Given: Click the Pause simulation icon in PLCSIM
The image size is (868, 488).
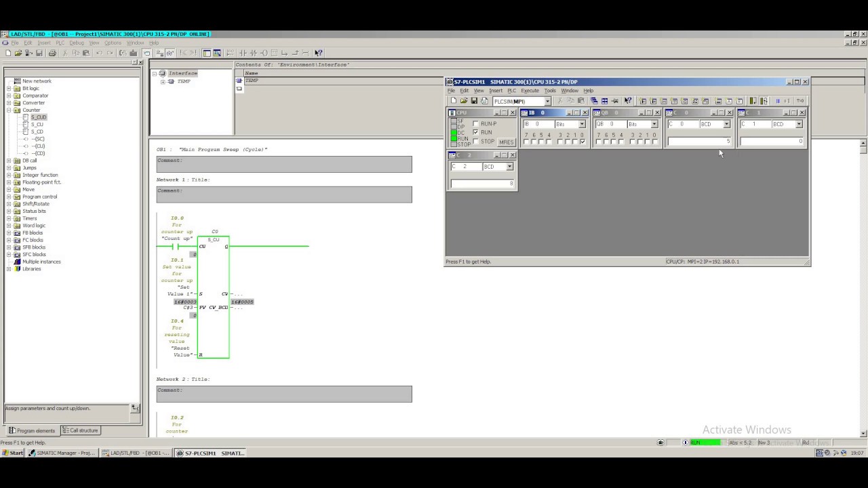Looking at the screenshot, I should pyautogui.click(x=778, y=101).
